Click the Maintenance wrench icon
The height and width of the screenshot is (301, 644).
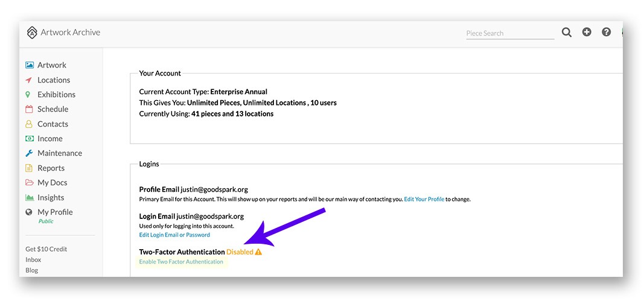click(x=29, y=153)
